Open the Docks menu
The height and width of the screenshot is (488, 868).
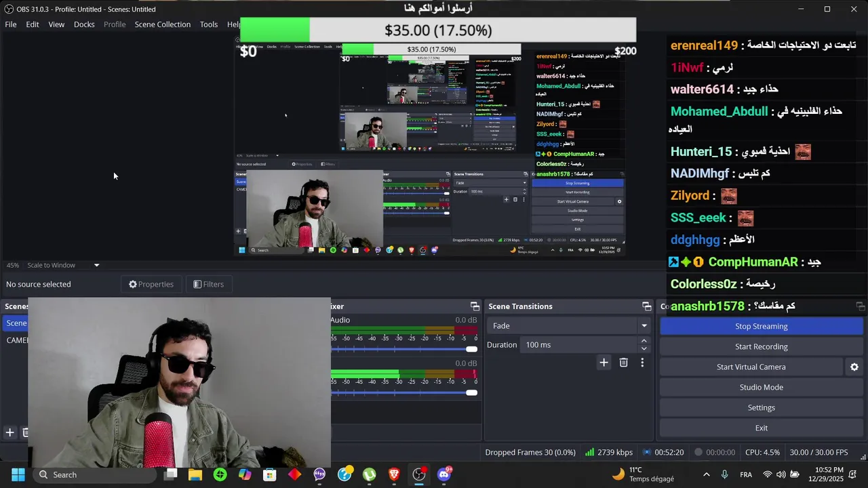[84, 24]
